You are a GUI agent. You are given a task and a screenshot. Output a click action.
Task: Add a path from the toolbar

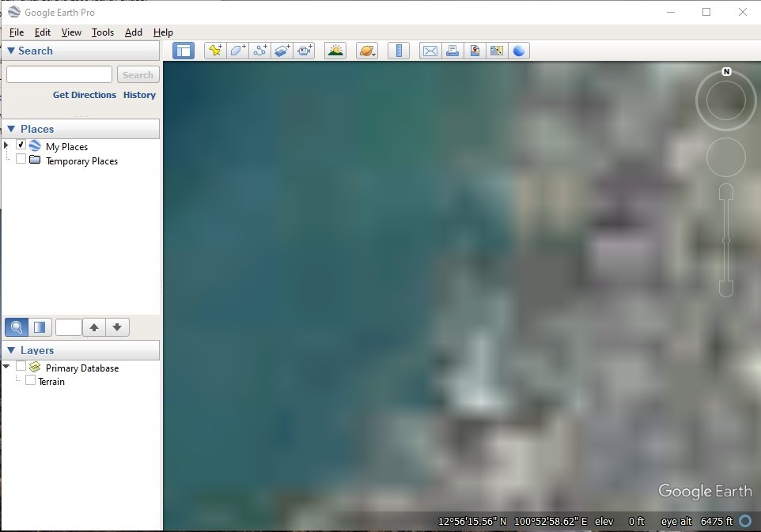tap(259, 51)
